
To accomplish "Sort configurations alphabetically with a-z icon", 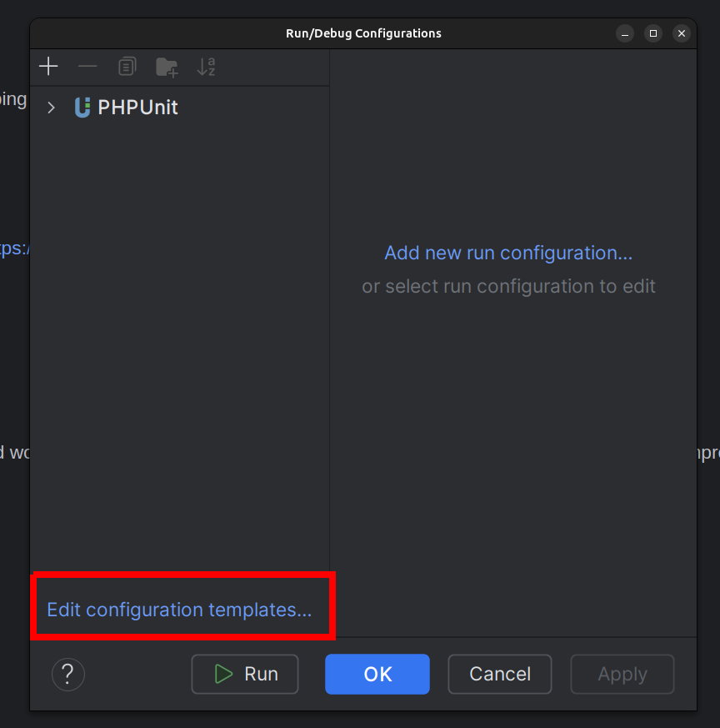I will [x=206, y=67].
